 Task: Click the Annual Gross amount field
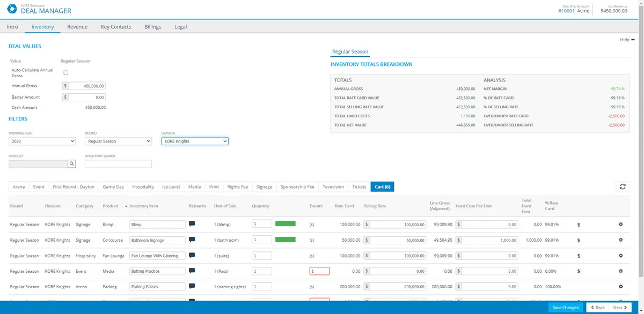coord(87,86)
